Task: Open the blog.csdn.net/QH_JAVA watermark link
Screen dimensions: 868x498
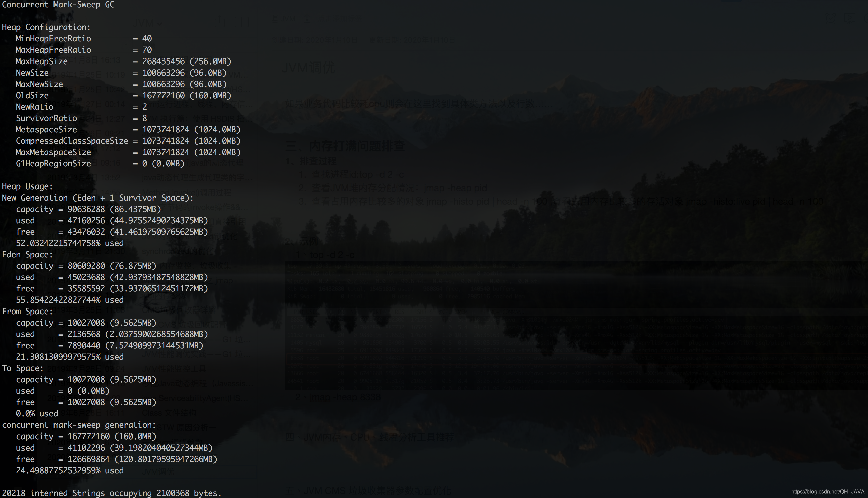Action: click(827, 492)
